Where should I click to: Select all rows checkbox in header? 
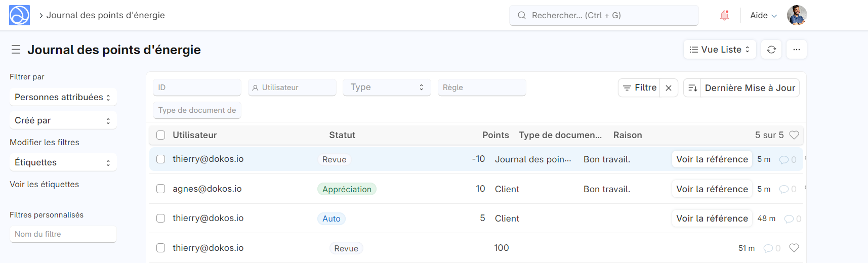coord(160,135)
